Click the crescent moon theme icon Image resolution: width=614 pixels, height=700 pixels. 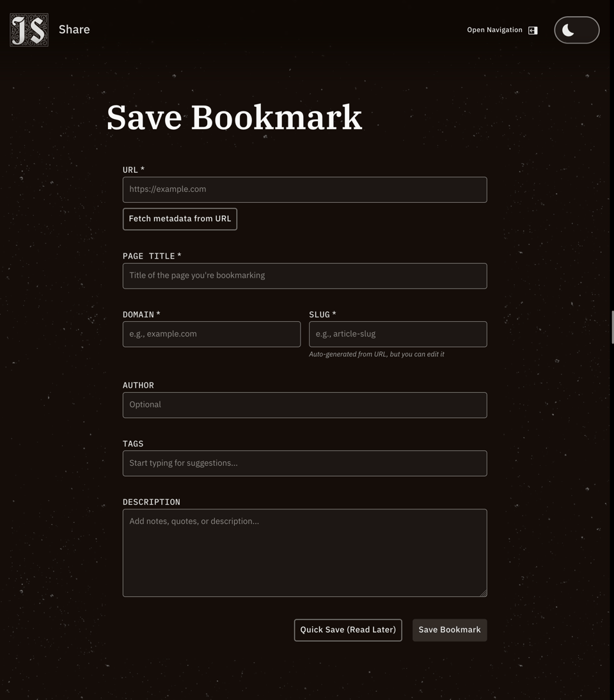pos(568,29)
